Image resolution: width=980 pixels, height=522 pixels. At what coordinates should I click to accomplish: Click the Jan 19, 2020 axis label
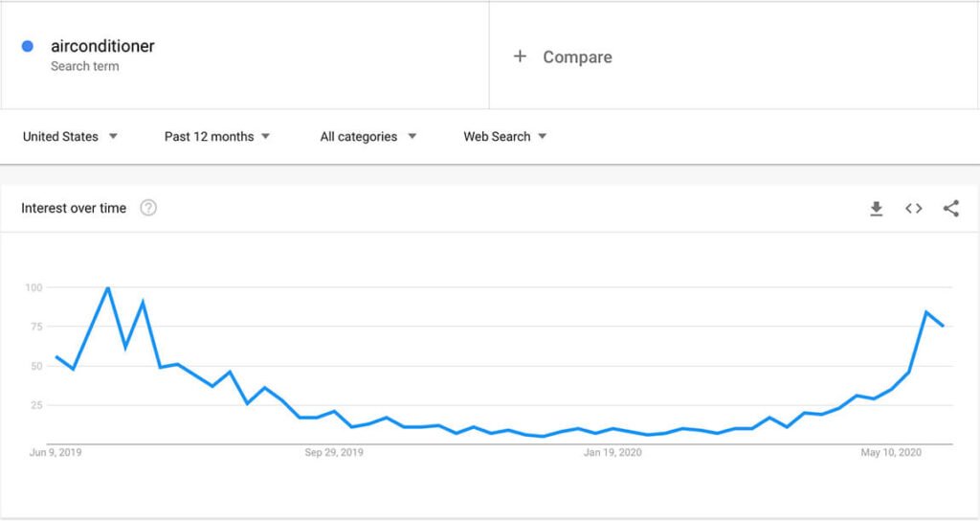point(612,452)
